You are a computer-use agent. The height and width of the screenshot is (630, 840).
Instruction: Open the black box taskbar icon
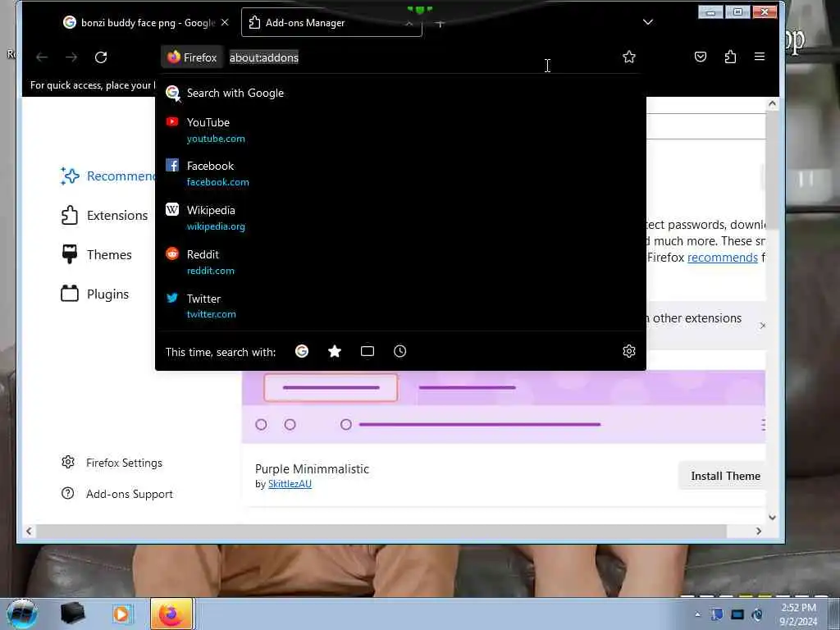pos(72,614)
